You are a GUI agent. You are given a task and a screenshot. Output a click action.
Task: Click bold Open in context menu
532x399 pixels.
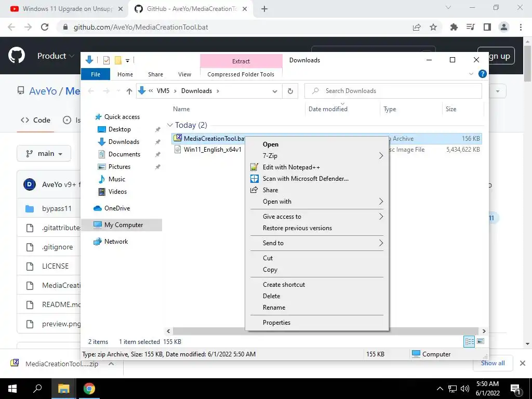tap(317, 144)
